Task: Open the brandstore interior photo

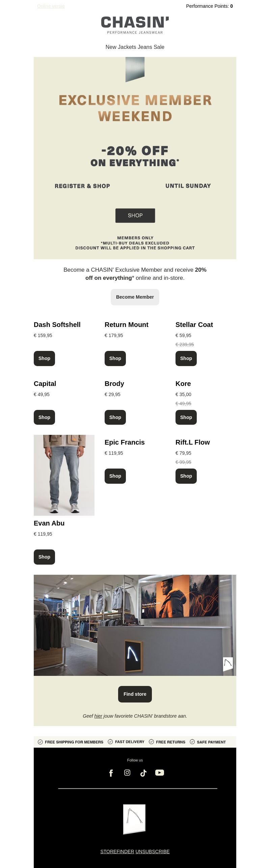Action: 135,625
